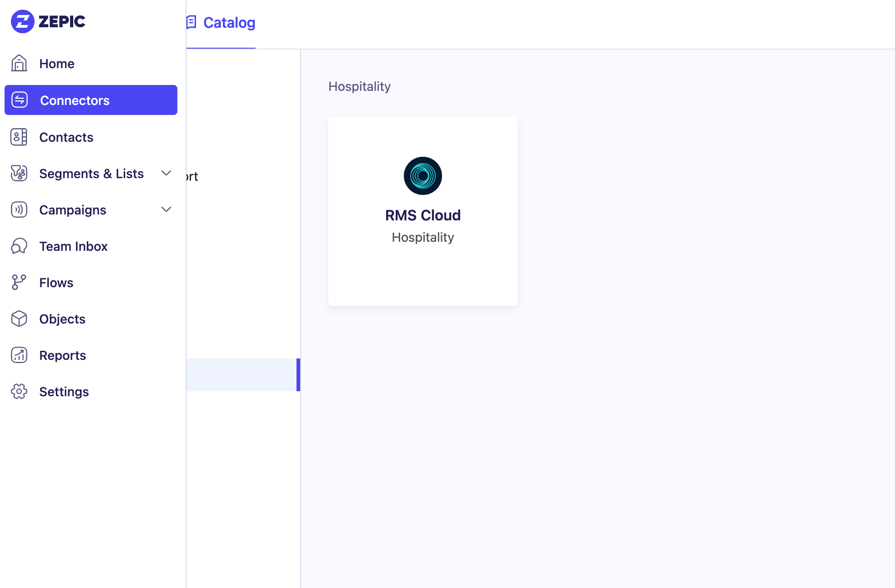
Task: Expand the Campaigns chevron
Action: point(166,209)
